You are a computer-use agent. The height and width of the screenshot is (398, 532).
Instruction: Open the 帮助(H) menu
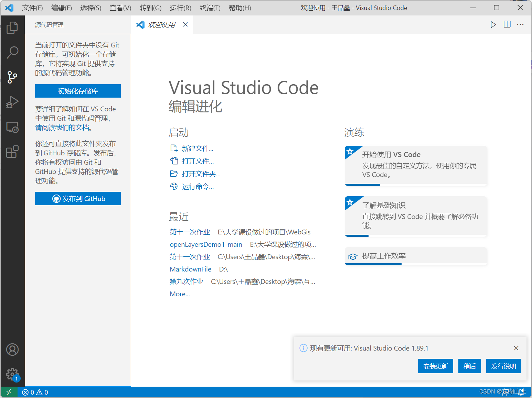(240, 8)
